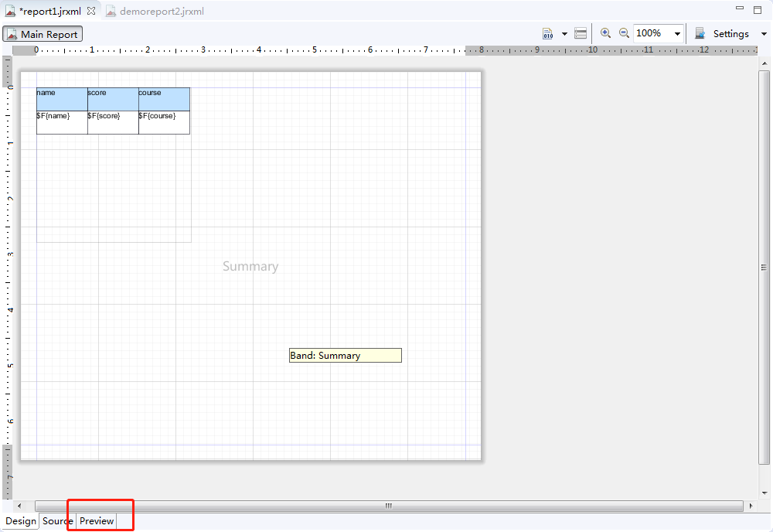Click the report icon inside the Main Report button
773x532 pixels.
12,33
